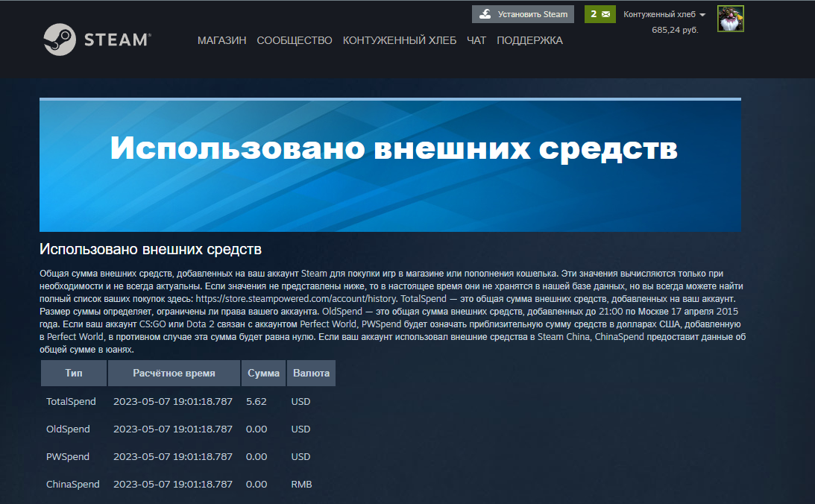
Task: Open the КОНТУЖЕННЫЙ ХЛЕБ profile menu
Action: [x=399, y=40]
